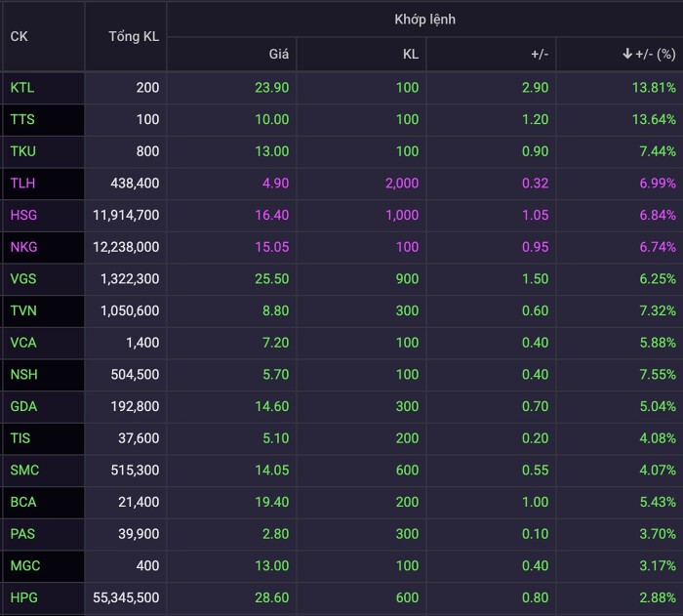Viewport: 683px width, 616px height.
Task: Select the GDA ticker symbol
Action: (23, 406)
